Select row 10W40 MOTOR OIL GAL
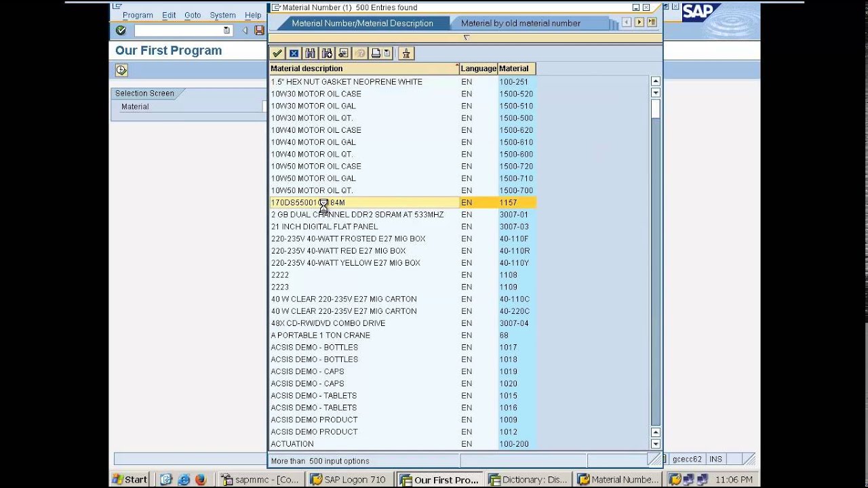This screenshot has width=868, height=488. [403, 142]
